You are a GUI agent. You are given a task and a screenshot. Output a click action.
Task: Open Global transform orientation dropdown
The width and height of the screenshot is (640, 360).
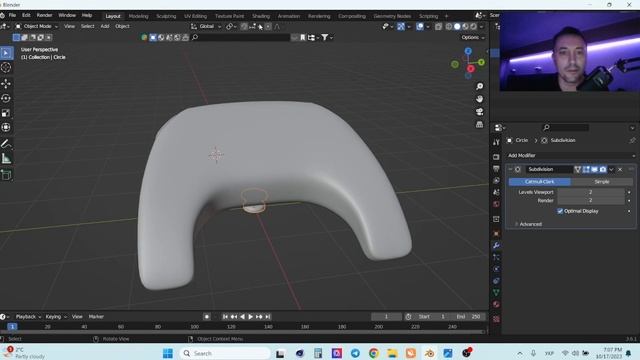pyautogui.click(x=206, y=26)
